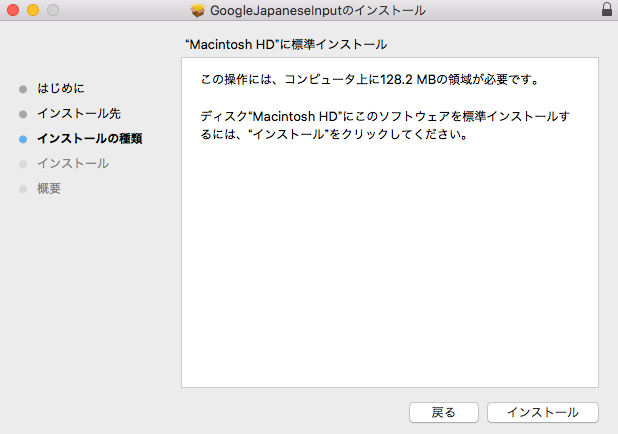This screenshot has width=618, height=434.
Task: Select the インストールの種類 step label
Action: [x=89, y=139]
